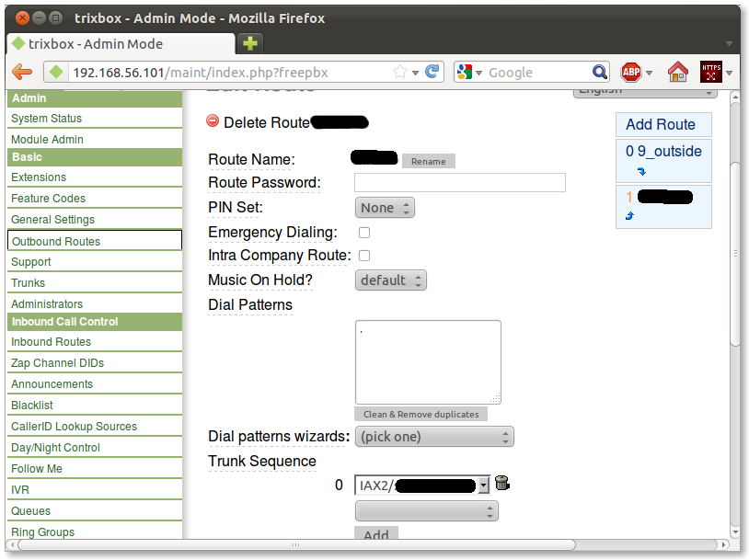The image size is (749, 560).
Task: Open HTTPS Everywhere dropdown arrow
Action: [729, 73]
